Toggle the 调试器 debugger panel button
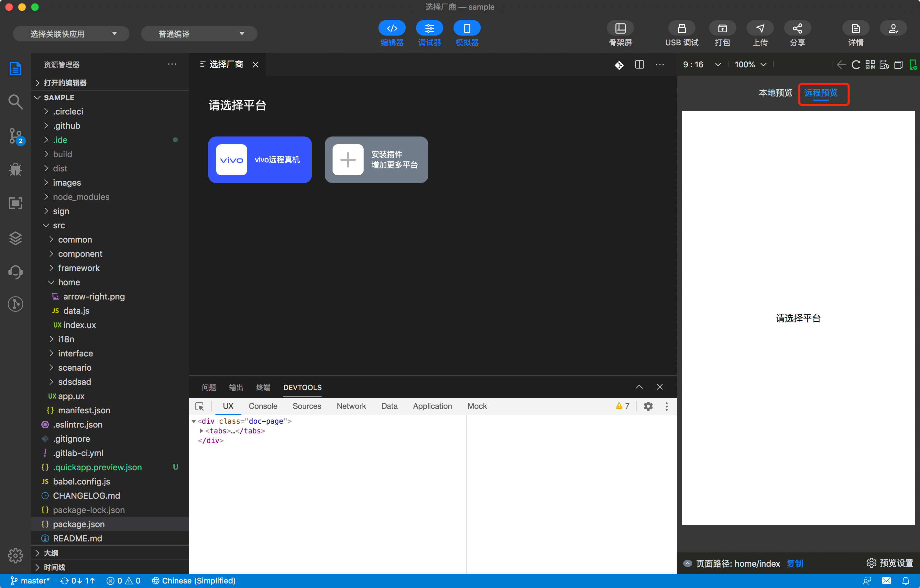Screen dimensions: 920x588 coord(429,28)
